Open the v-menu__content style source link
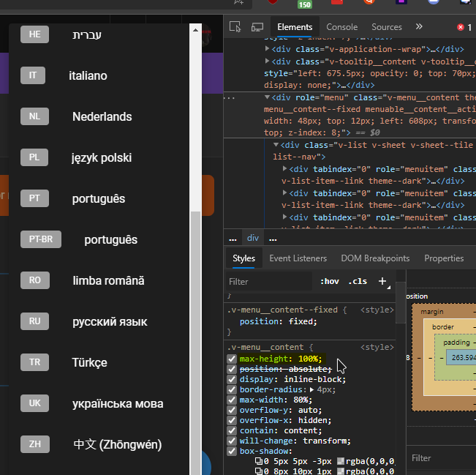The height and width of the screenshot is (475, 476). coord(377,347)
